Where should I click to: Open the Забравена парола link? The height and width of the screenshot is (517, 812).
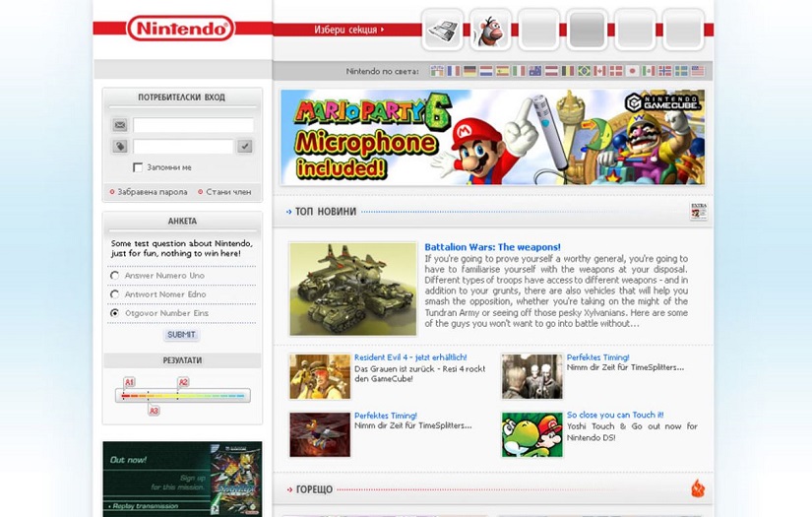153,192
